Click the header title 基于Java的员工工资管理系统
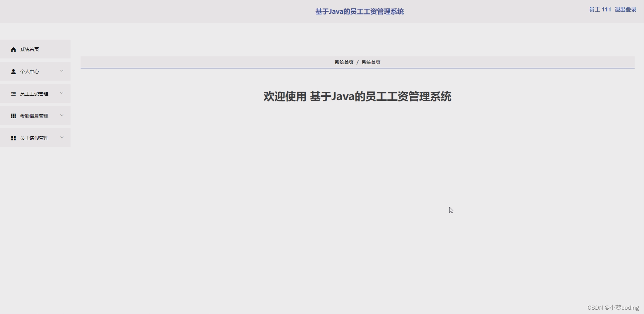This screenshot has width=644, height=314. pos(359,11)
